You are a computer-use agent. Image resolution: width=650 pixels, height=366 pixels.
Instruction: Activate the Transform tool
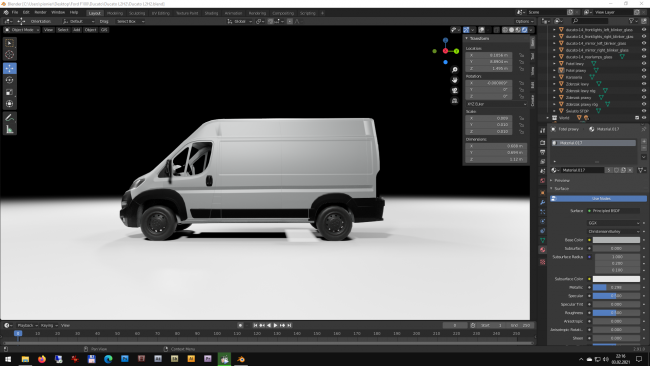pyautogui.click(x=10, y=104)
